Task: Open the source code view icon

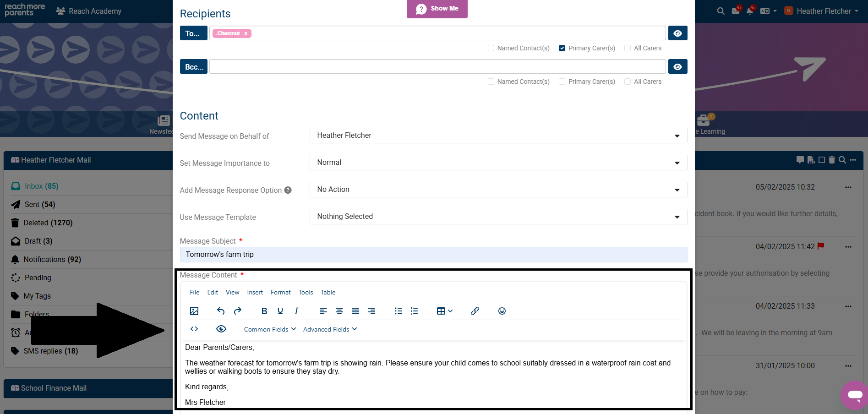Action: tap(194, 329)
